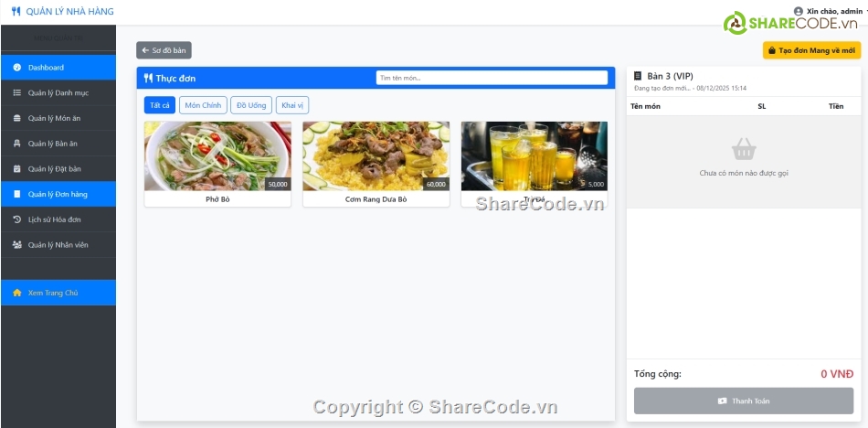Create new takeaway order with Tạo đơn Mang về mới

pyautogui.click(x=811, y=50)
